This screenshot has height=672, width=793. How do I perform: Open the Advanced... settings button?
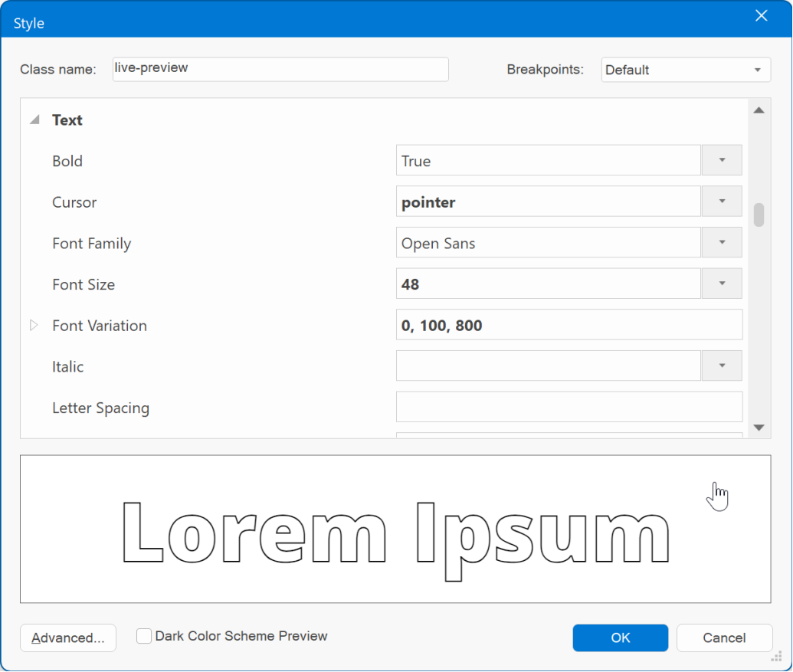pyautogui.click(x=68, y=638)
